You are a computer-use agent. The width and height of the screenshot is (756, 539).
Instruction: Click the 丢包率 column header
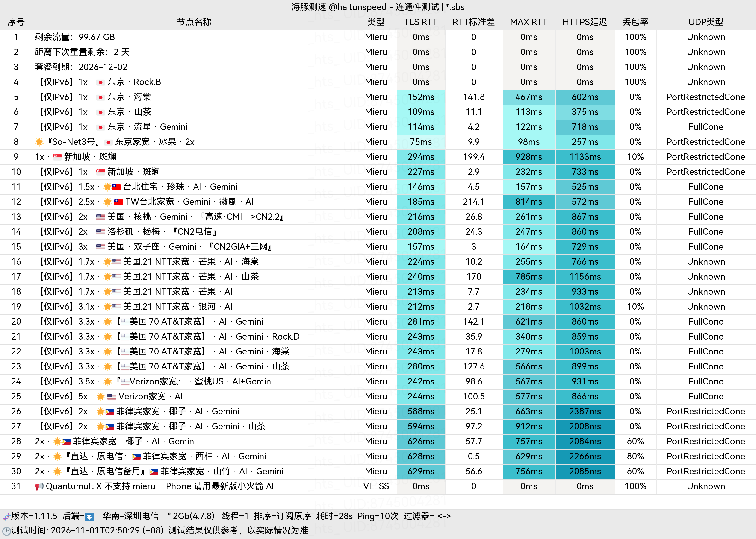pos(635,22)
